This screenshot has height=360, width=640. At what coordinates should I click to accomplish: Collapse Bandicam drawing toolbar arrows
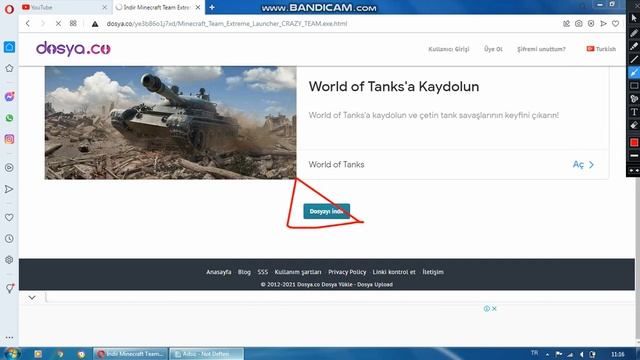pyautogui.click(x=634, y=170)
